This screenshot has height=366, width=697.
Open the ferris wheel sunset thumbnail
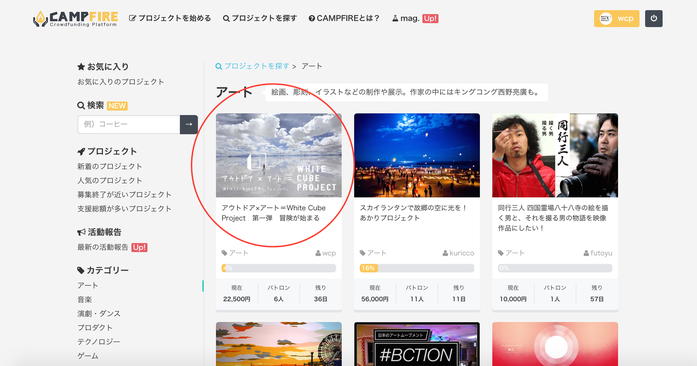pyautogui.click(x=279, y=344)
